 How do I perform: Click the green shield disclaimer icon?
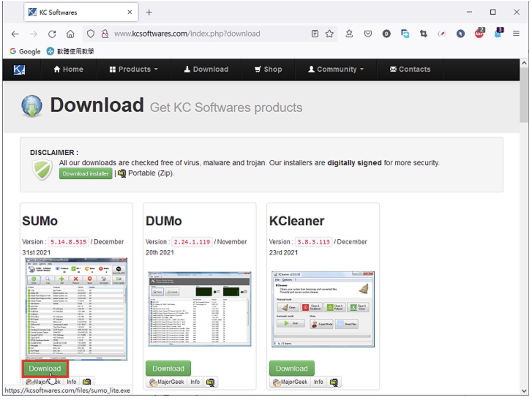(x=42, y=170)
